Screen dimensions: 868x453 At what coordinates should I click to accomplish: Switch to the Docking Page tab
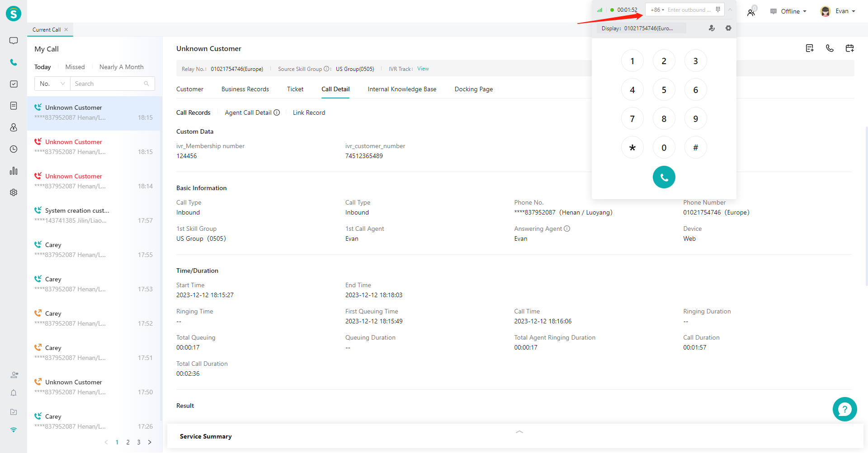(474, 89)
